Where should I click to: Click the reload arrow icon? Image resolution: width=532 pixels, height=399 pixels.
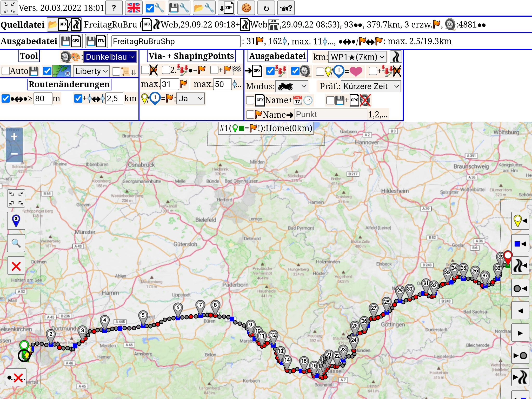point(266,8)
